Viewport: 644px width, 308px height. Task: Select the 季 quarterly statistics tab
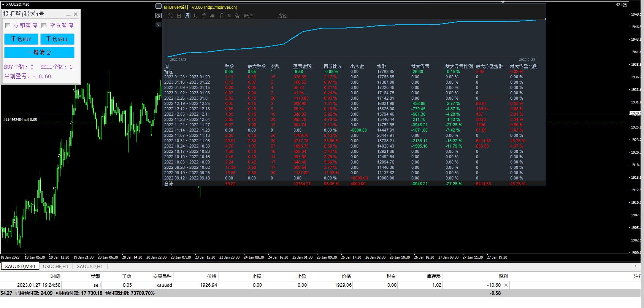click(x=204, y=16)
